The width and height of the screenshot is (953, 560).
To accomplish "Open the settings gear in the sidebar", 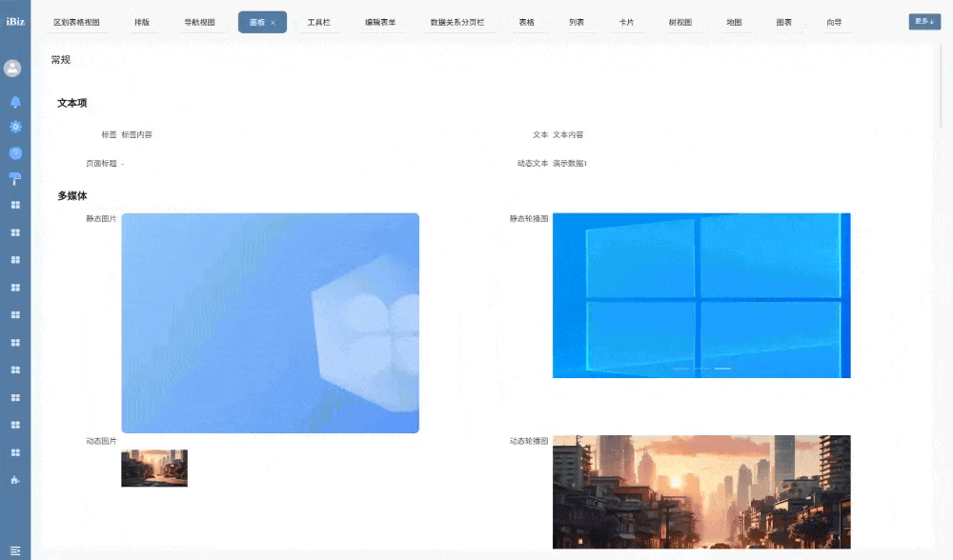I will click(15, 127).
